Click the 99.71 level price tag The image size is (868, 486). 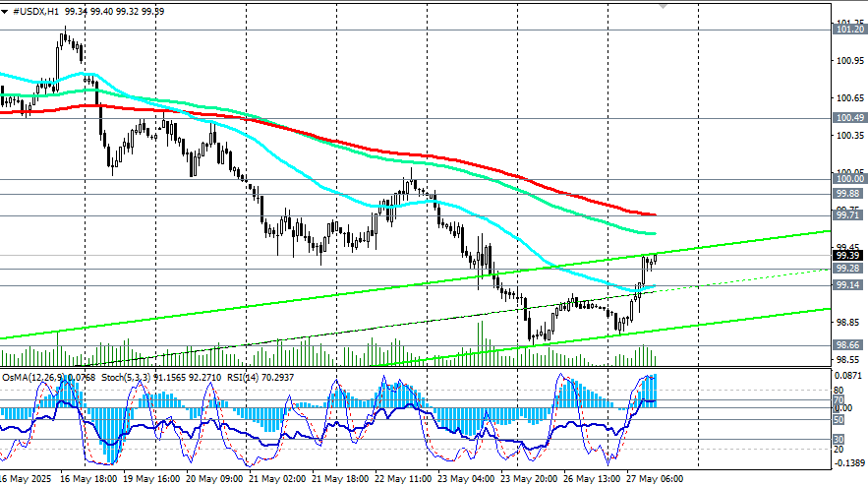tap(847, 215)
